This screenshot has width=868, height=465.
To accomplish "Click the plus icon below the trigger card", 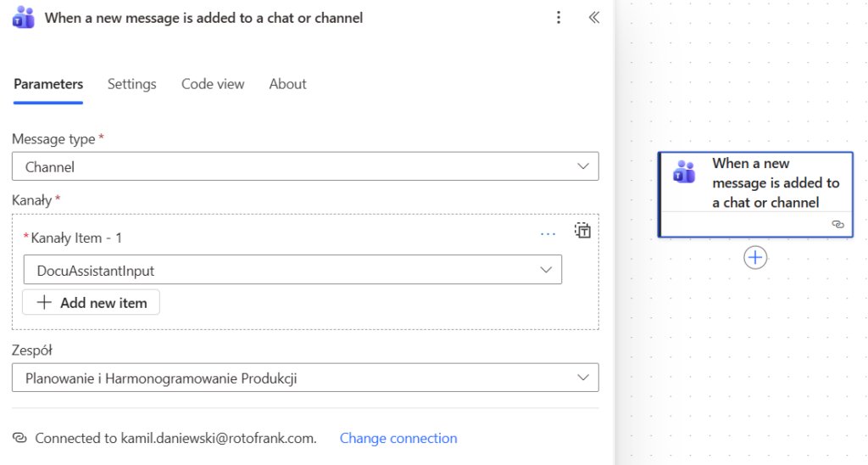I will click(755, 258).
